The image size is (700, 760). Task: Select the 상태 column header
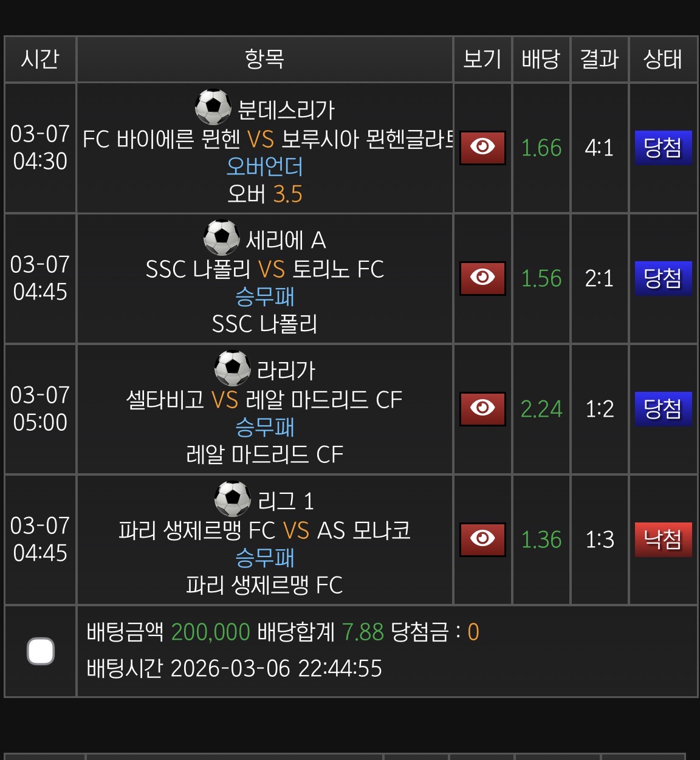[x=662, y=59]
